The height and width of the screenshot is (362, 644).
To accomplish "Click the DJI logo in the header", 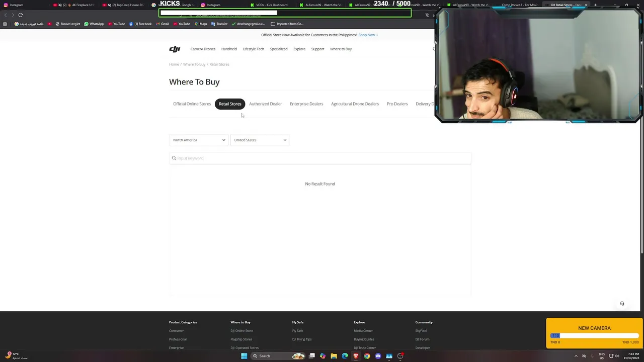I will 175,49.
